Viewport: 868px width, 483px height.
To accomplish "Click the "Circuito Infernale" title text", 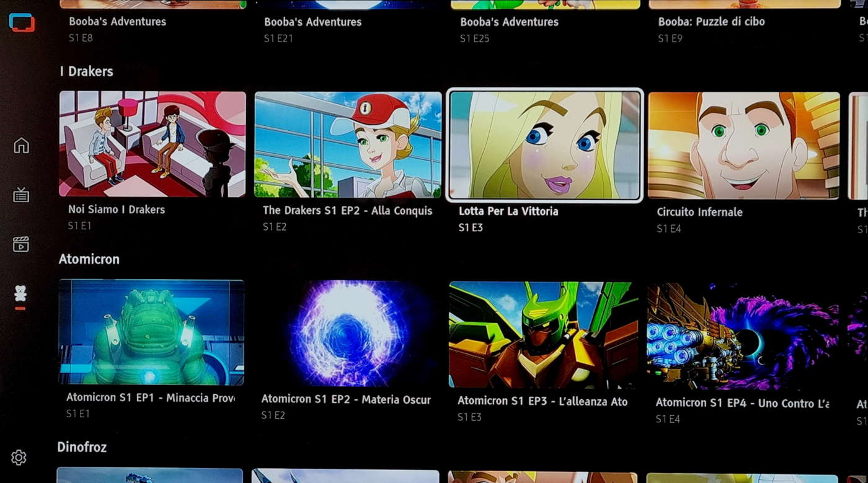I will [700, 212].
